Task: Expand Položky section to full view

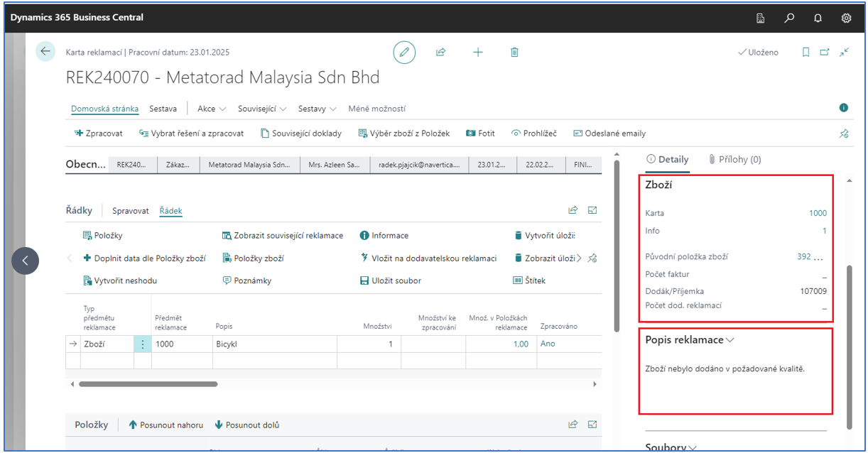Action: [592, 425]
